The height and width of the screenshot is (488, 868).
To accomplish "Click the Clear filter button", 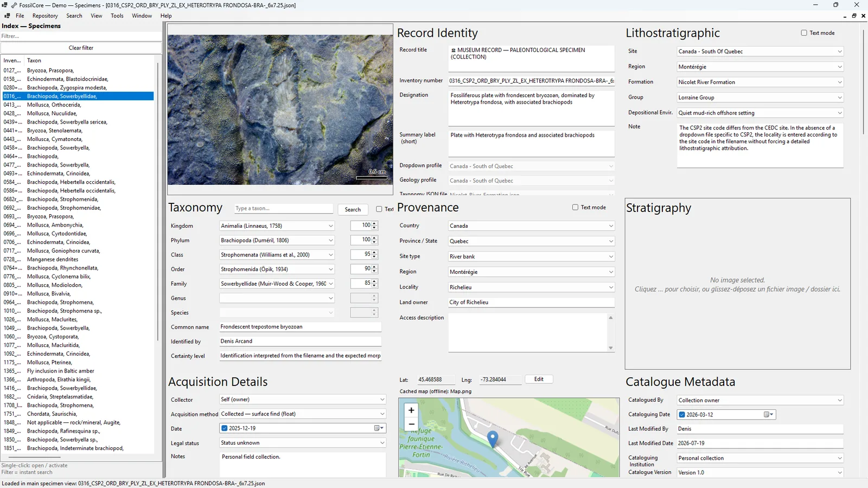I will click(81, 48).
